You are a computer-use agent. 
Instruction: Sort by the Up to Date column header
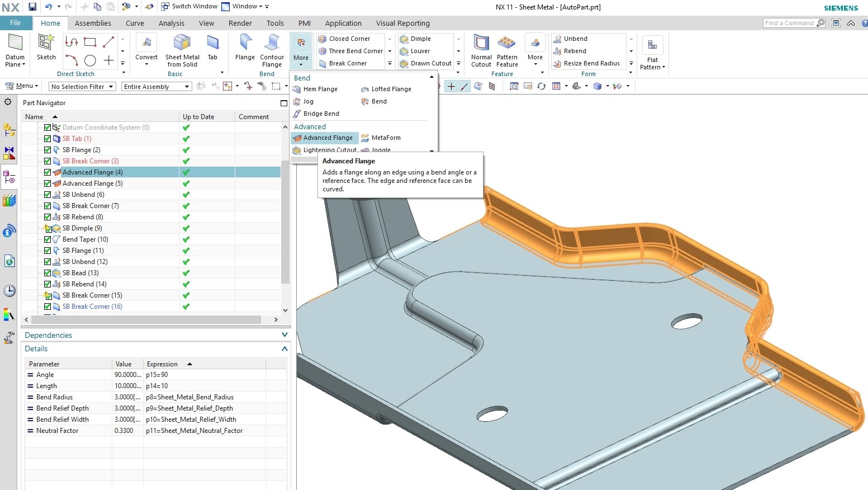(x=207, y=116)
